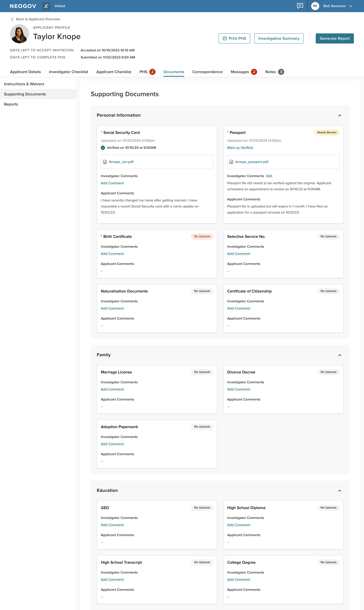Mark the Passport as Verified
The height and width of the screenshot is (610, 364).
tap(240, 148)
